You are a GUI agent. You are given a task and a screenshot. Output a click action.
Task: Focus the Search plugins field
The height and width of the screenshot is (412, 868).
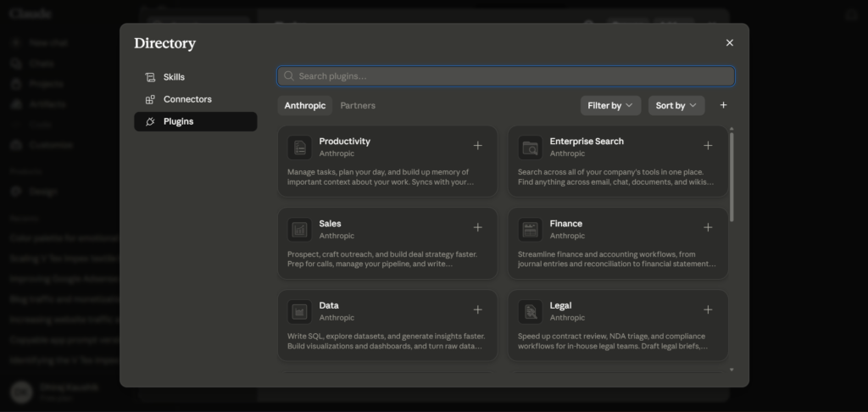point(506,75)
